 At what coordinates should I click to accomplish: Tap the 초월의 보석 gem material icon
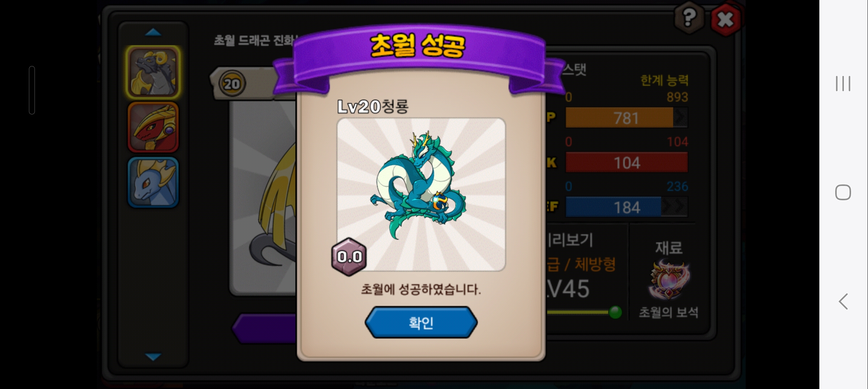[x=669, y=281]
